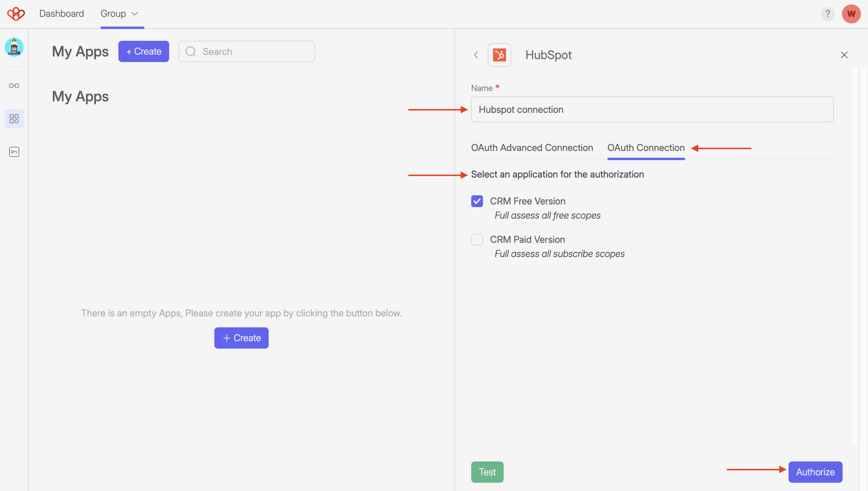Click the red heart logo icon

pos(16,14)
